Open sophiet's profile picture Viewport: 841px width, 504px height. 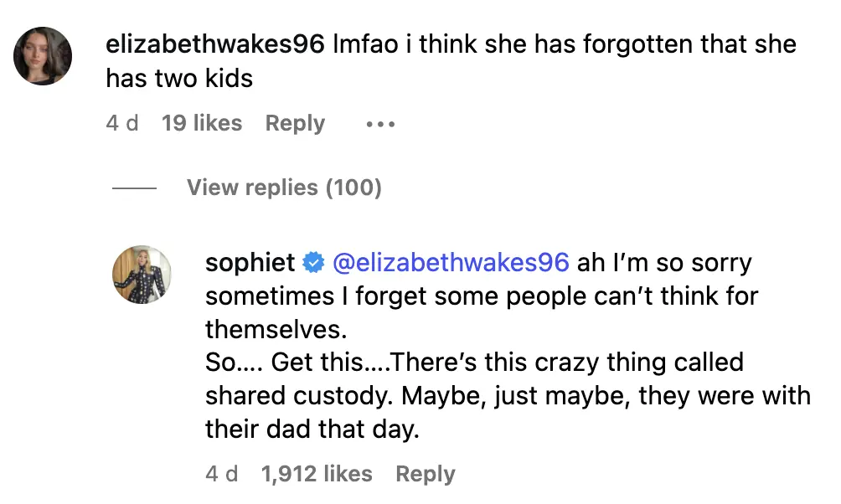(x=142, y=275)
